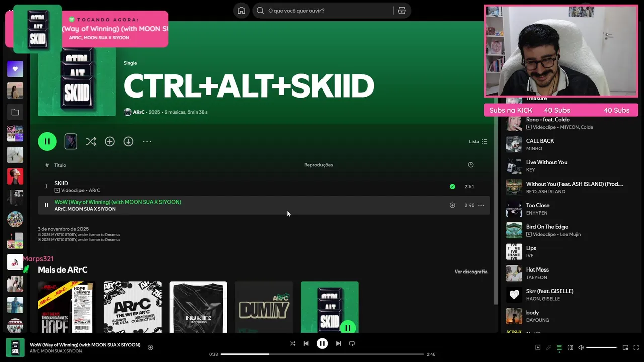Enter fullscreen mode icon

pos(636,347)
